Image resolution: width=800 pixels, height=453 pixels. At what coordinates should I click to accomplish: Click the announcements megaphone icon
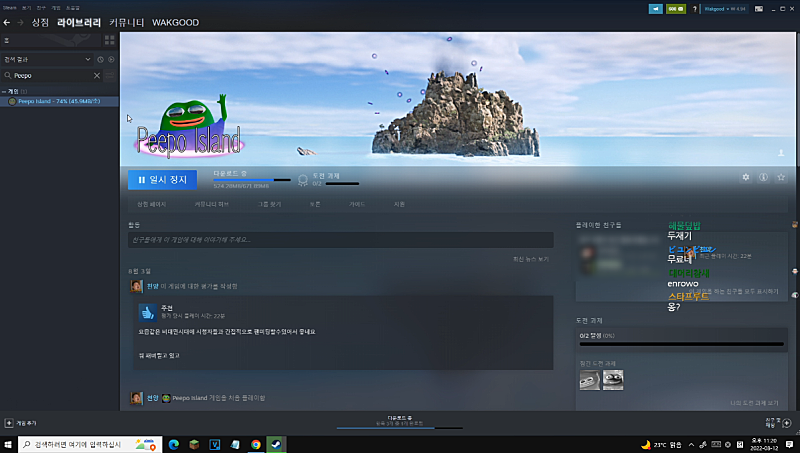[x=656, y=9]
